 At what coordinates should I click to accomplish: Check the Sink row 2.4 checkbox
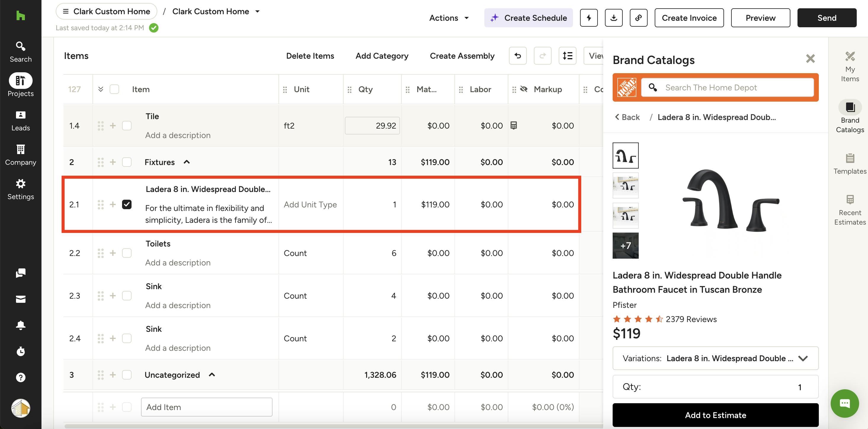(127, 338)
